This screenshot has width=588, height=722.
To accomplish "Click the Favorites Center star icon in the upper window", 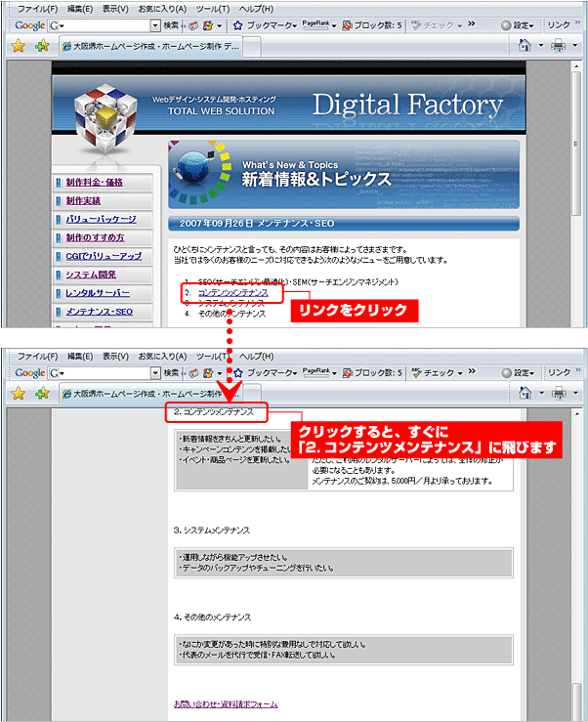I will [19, 46].
